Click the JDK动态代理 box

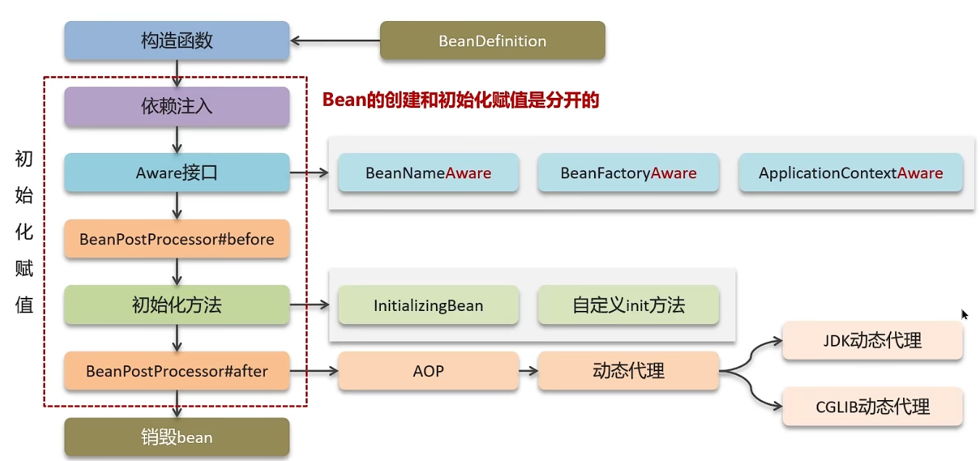[872, 341]
